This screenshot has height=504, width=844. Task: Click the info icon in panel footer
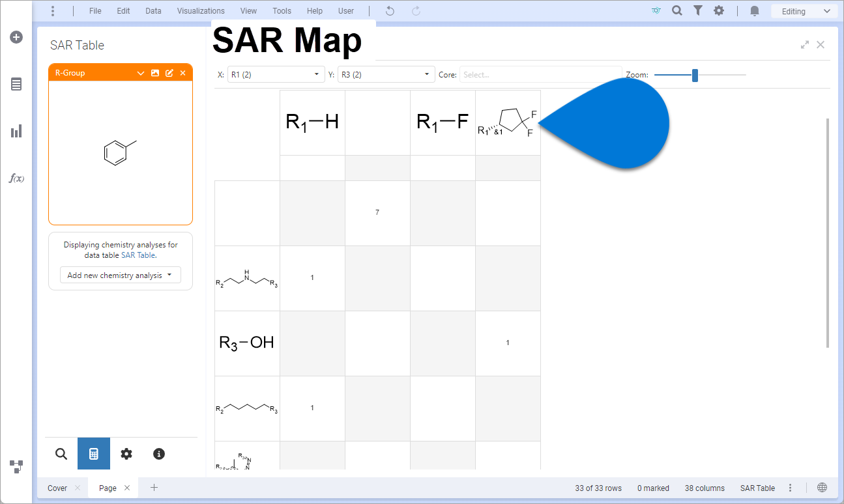(158, 454)
